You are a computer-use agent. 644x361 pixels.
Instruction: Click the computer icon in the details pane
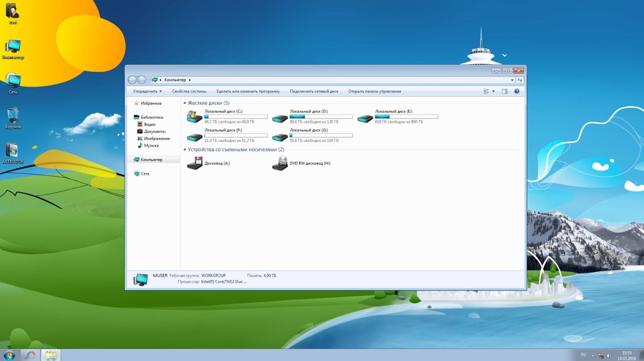[140, 279]
